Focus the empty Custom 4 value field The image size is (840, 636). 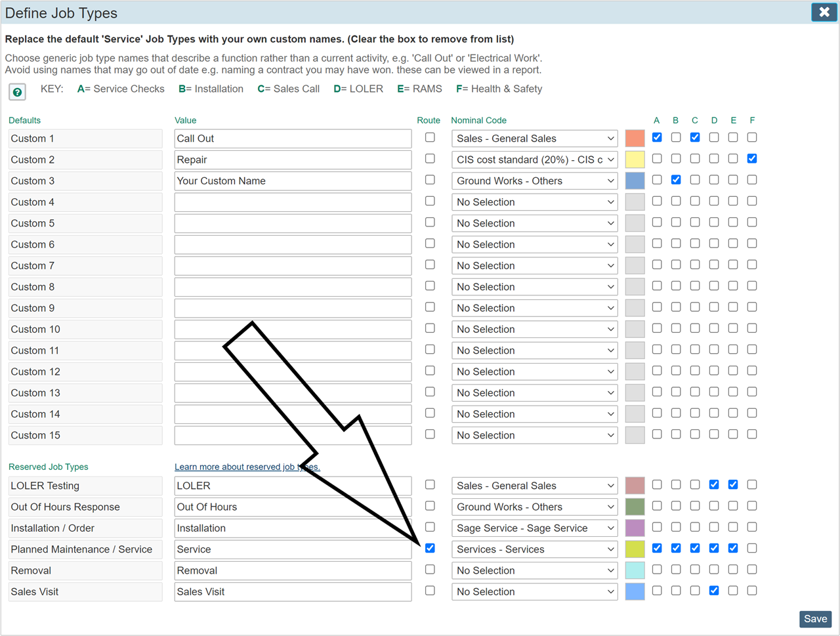click(x=293, y=202)
